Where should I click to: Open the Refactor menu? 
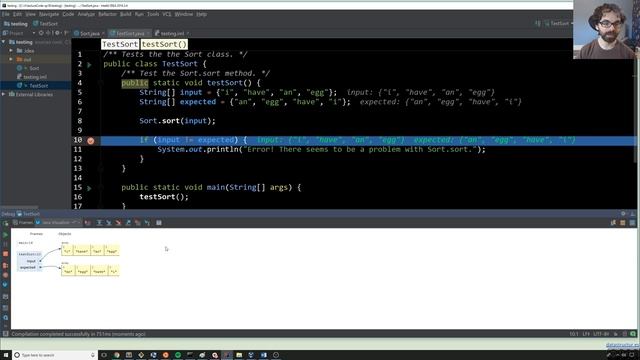pyautogui.click(x=107, y=14)
